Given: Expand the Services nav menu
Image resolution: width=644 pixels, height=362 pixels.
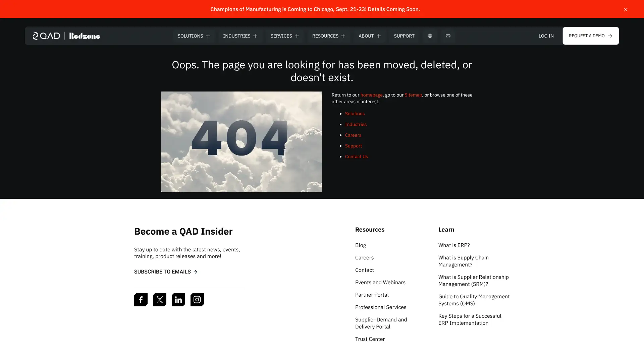Looking at the screenshot, I should coord(284,36).
